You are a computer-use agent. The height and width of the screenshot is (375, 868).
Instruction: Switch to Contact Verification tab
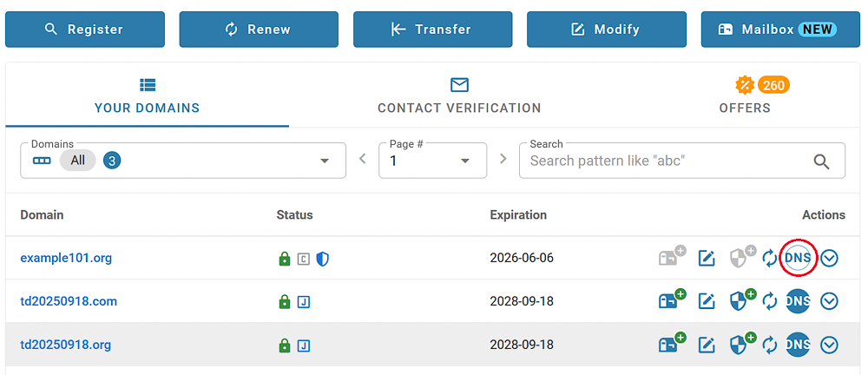pos(459,95)
